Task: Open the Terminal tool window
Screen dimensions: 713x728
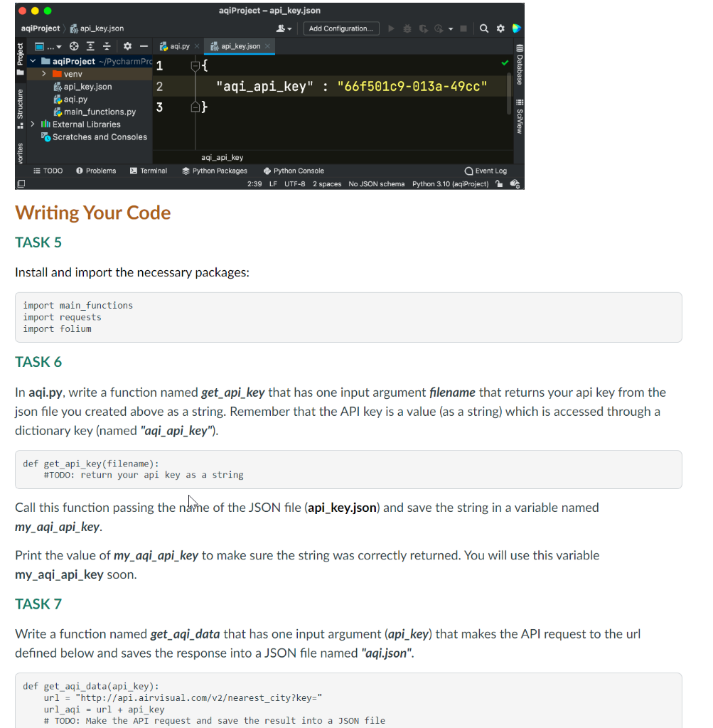Action: [148, 171]
